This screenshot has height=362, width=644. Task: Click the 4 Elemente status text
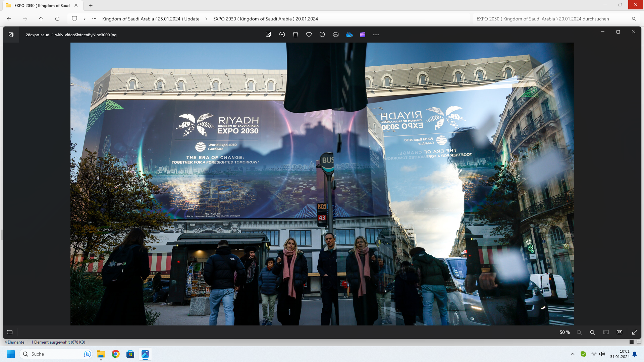pyautogui.click(x=14, y=342)
